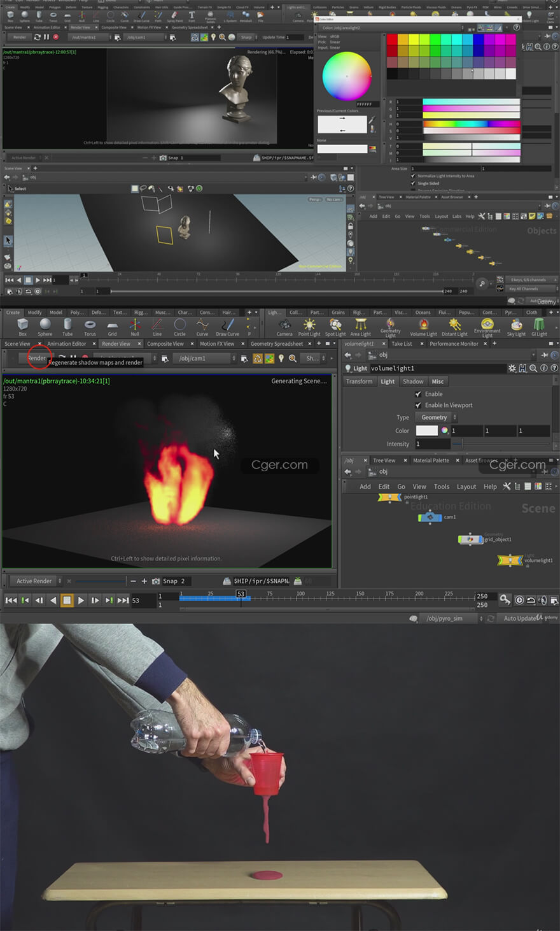Viewport: 560px width, 931px height.
Task: Add a Geometry Light from the shelf
Action: (x=391, y=328)
